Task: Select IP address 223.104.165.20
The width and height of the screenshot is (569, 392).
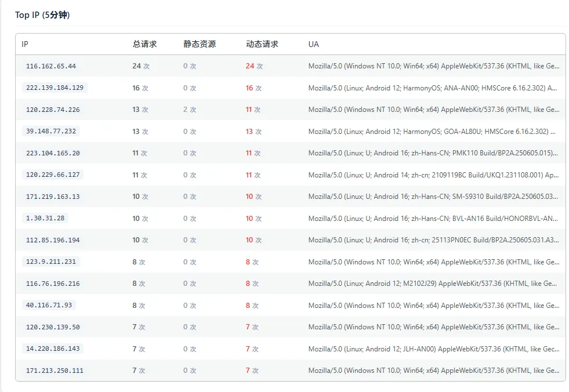Action: coord(53,153)
